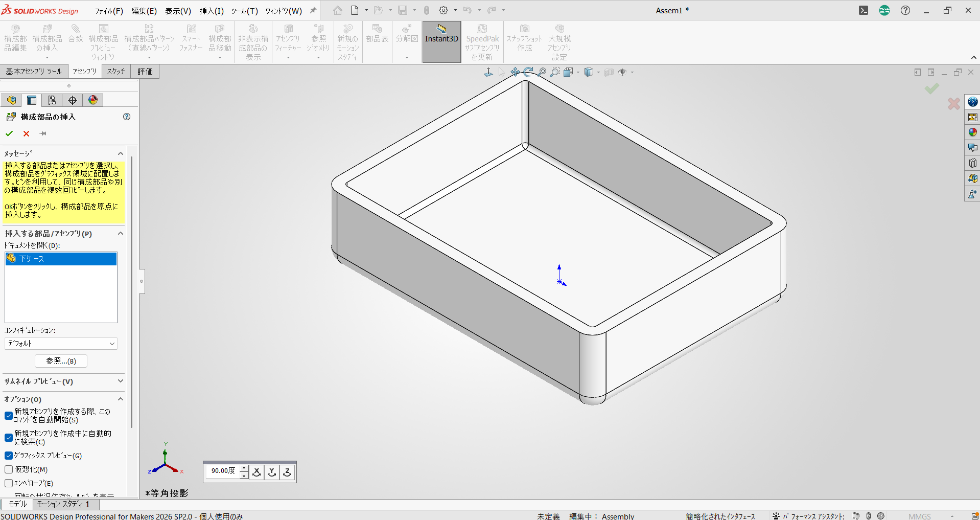This screenshot has width=980, height=520.
Task: Open the Options gear icon in title bar
Action: pos(444,10)
